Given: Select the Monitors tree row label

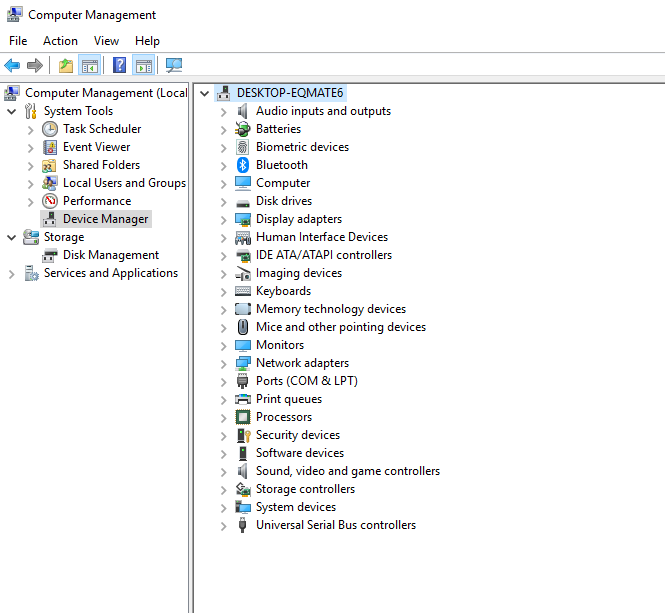Looking at the screenshot, I should [x=280, y=345].
